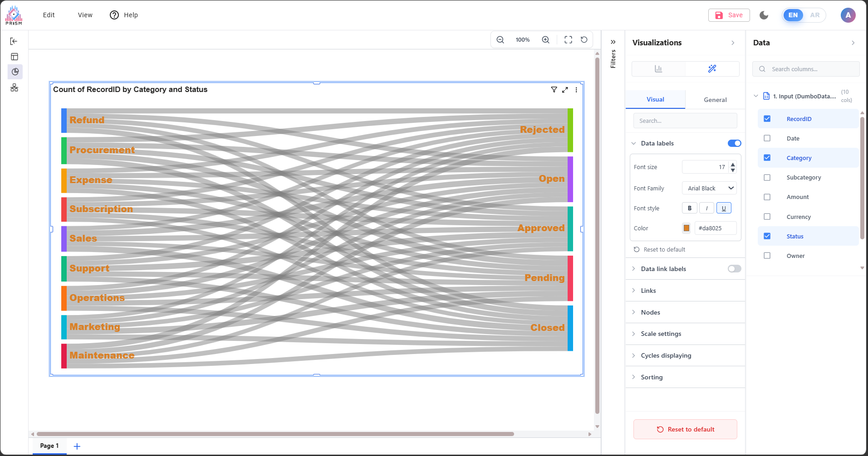Select the format visual wand icon tab
Screen dimensions: 868x456
[x=712, y=68]
